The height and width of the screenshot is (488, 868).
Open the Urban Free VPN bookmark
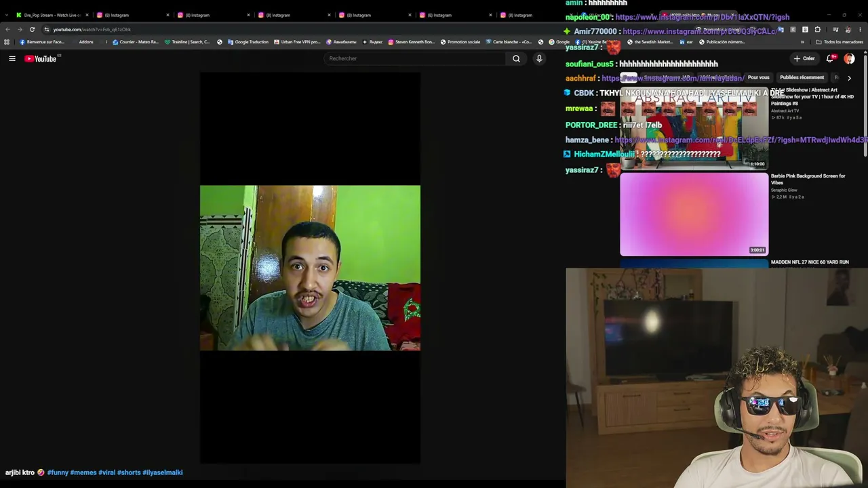click(297, 42)
